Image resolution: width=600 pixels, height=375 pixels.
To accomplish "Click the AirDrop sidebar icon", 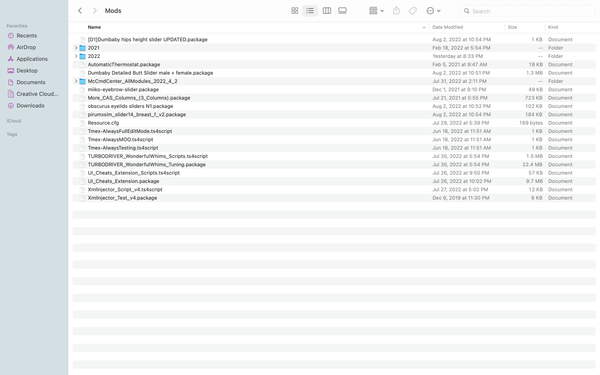I will click(x=11, y=47).
